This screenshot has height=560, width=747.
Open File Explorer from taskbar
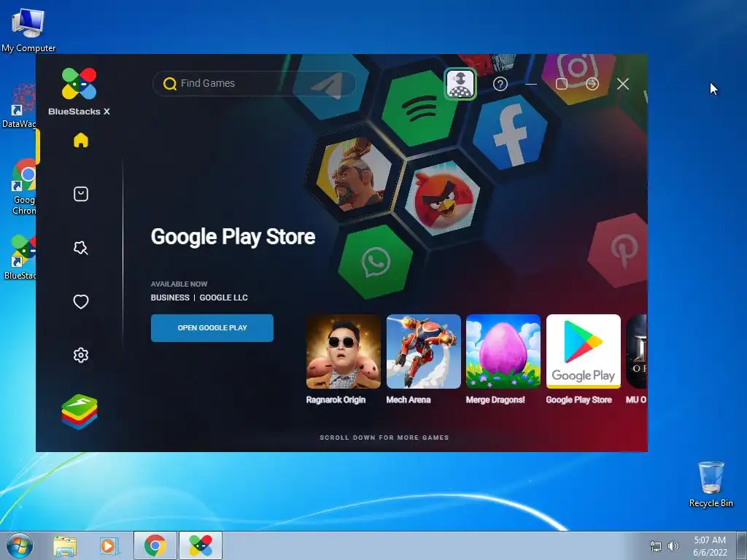(65, 545)
